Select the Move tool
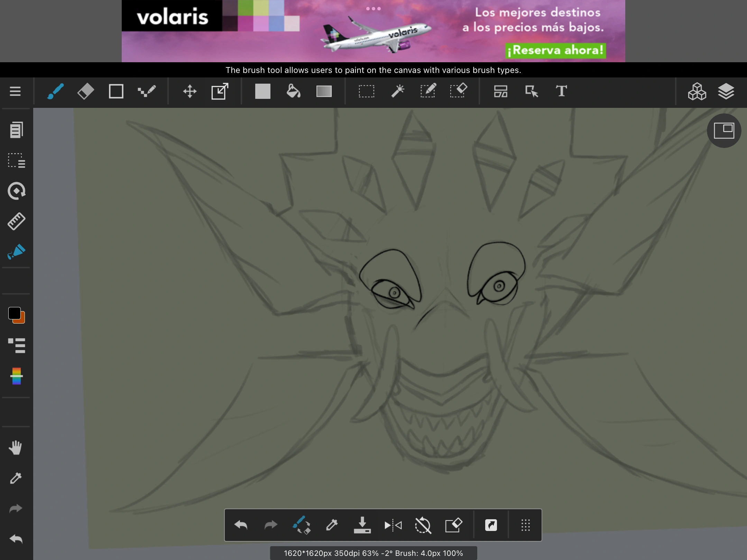The image size is (747, 560). (x=190, y=91)
